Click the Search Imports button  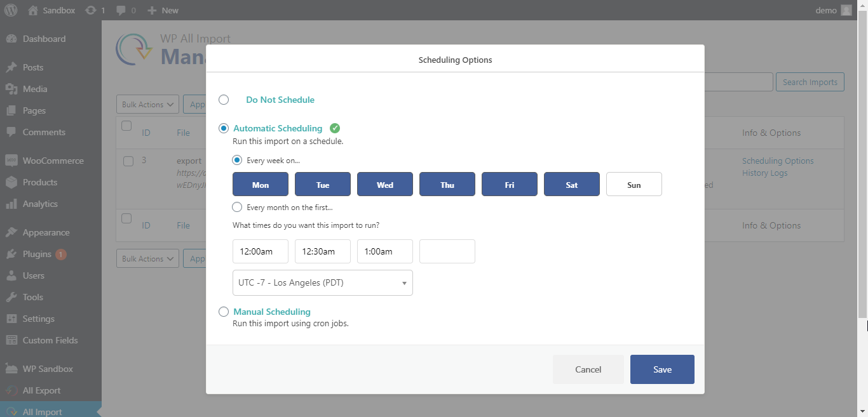pos(810,82)
